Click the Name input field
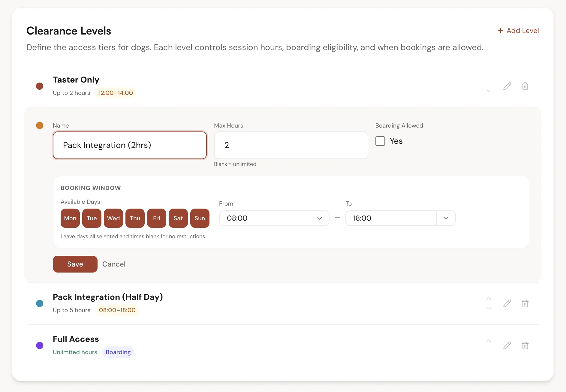The width and height of the screenshot is (566, 392). (x=130, y=145)
